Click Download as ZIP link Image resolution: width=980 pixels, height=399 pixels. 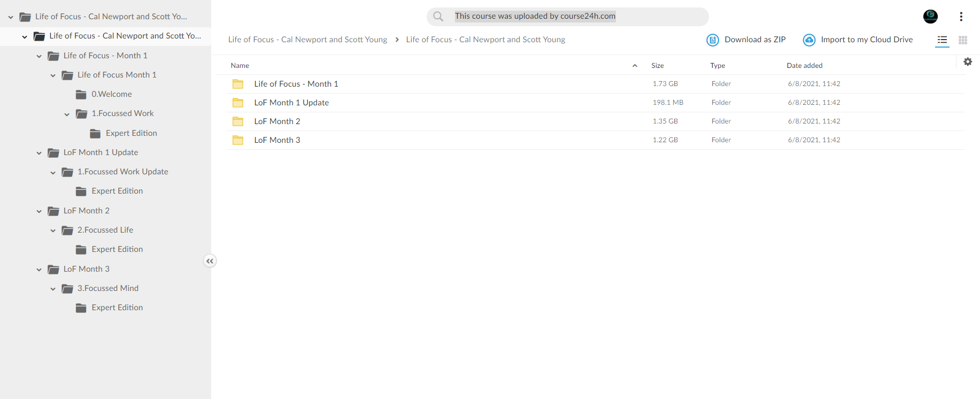755,40
